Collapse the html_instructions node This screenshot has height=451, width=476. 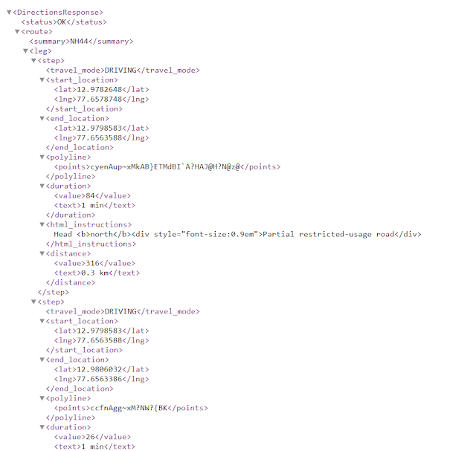tap(42, 224)
